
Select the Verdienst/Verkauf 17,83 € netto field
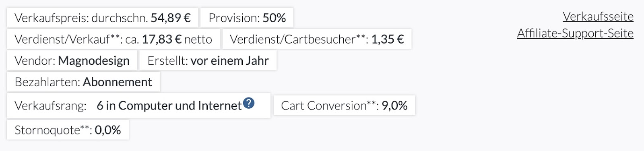pyautogui.click(x=113, y=39)
